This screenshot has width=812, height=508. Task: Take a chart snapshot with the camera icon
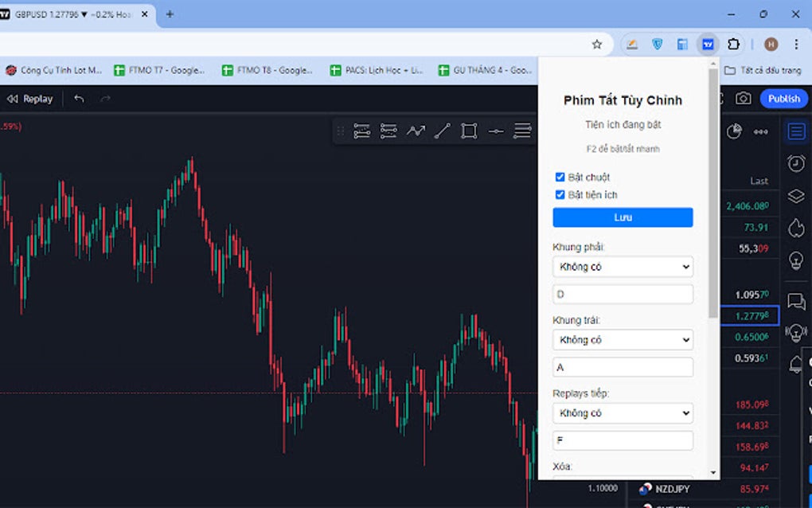click(x=744, y=98)
